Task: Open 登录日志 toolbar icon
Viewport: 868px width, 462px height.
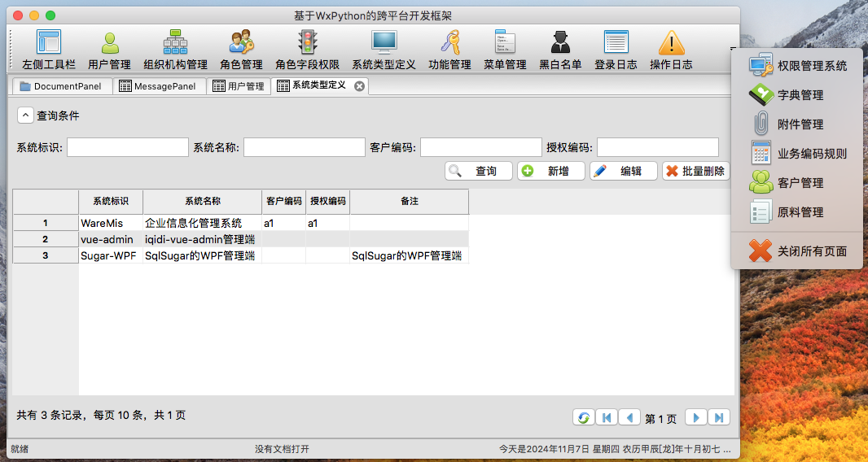Action: pyautogui.click(x=616, y=50)
